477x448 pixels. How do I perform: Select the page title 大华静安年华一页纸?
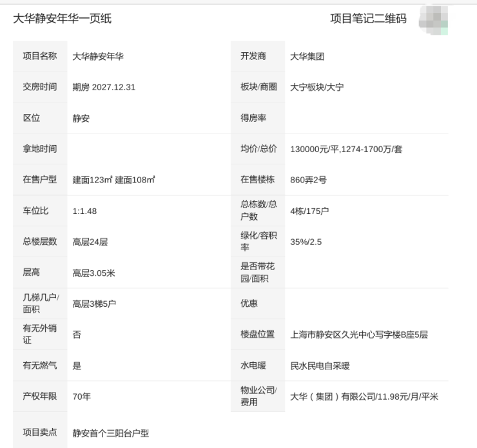[x=62, y=19]
